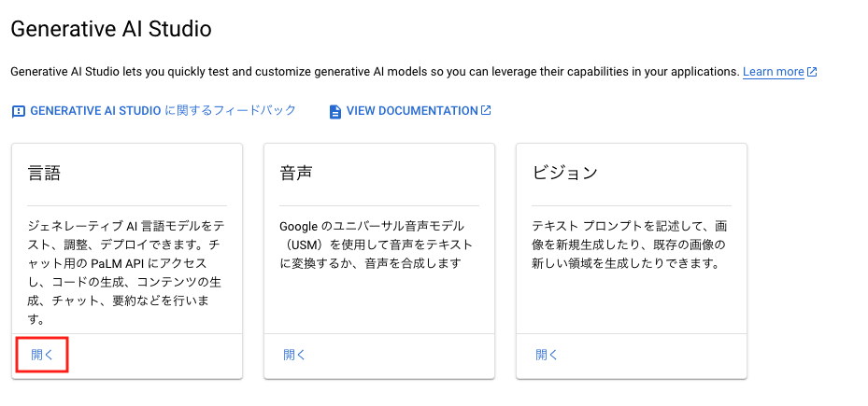Click the Generative AI Studio page heading

[x=110, y=29]
